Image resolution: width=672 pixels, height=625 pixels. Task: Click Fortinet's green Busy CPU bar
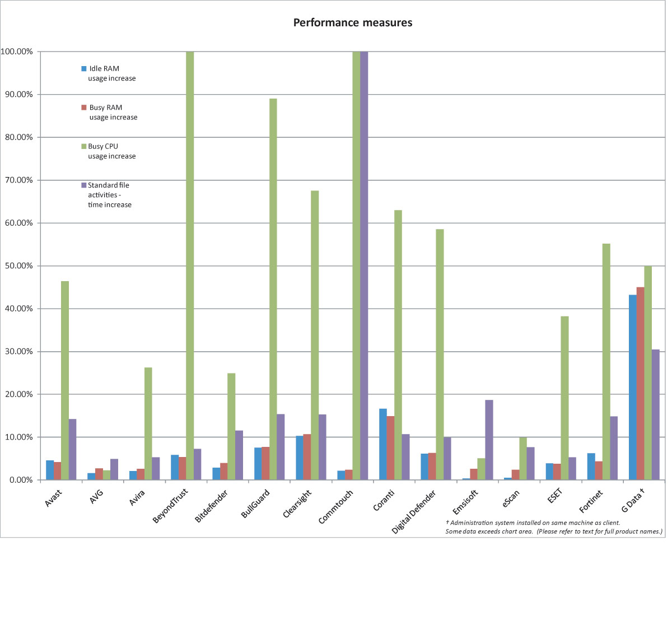pos(606,362)
